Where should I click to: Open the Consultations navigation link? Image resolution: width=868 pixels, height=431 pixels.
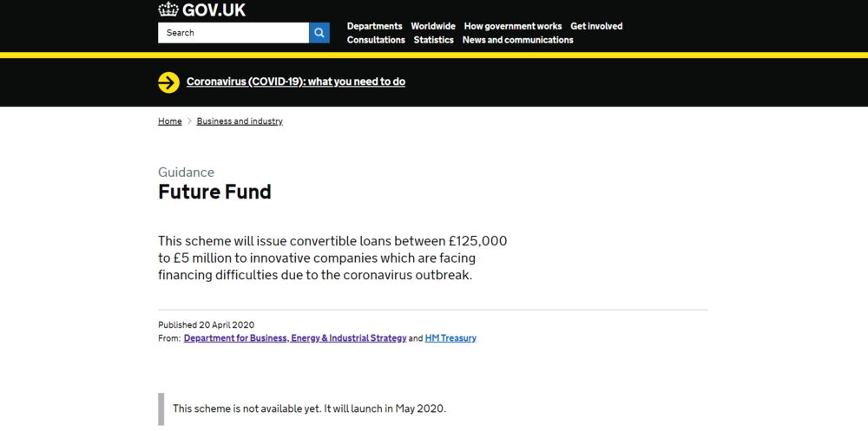(376, 40)
